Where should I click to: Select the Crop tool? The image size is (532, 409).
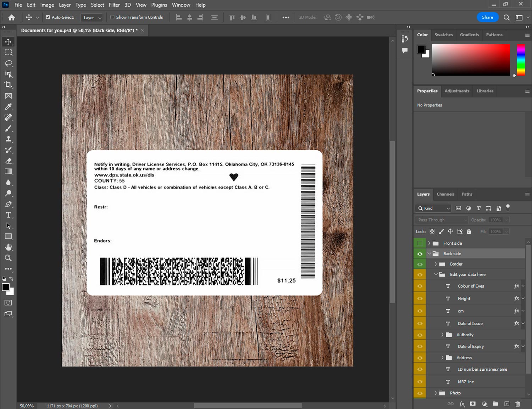tap(9, 85)
